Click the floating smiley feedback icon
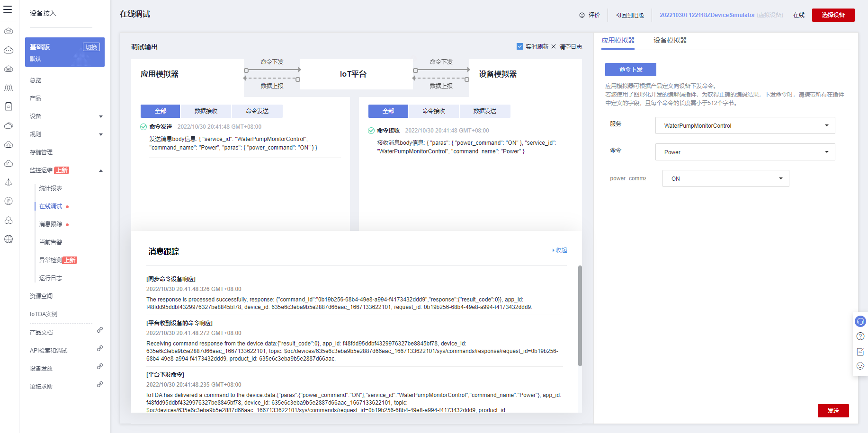Image resolution: width=868 pixels, height=433 pixels. (x=860, y=366)
